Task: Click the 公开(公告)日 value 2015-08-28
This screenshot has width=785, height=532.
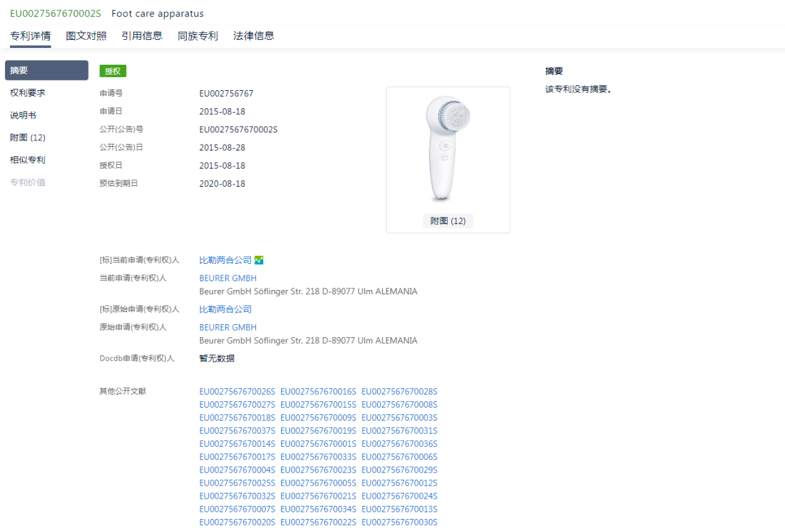Action: pos(222,148)
